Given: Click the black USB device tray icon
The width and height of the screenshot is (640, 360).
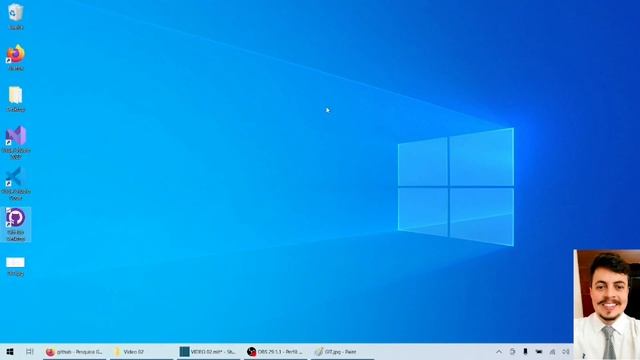Looking at the screenshot, I should [x=525, y=351].
